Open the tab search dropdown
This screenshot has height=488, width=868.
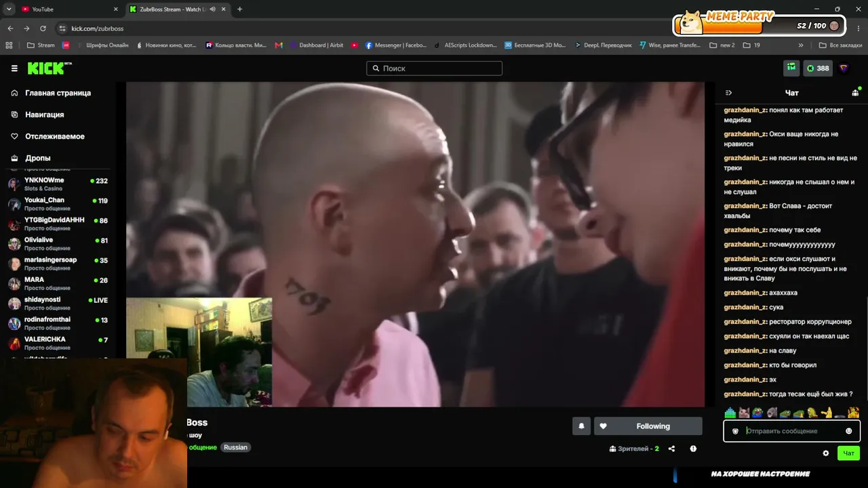click(9, 9)
